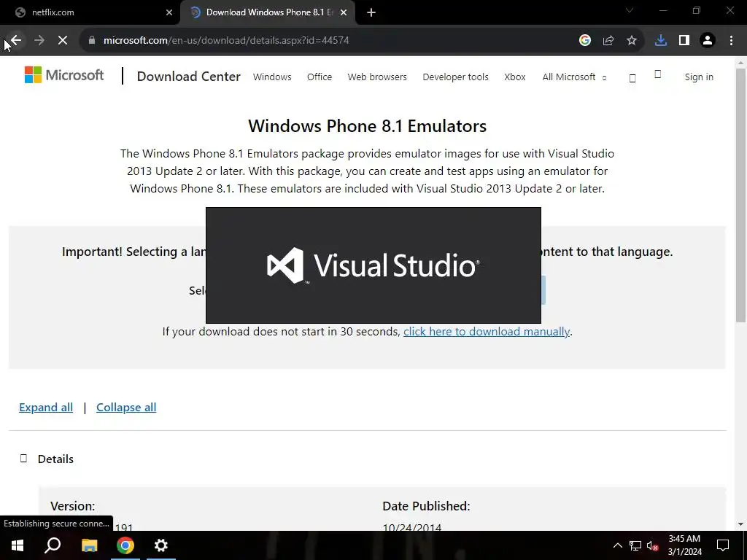747x560 pixels.
Task: Click the address bar URL
Action: tap(226, 41)
